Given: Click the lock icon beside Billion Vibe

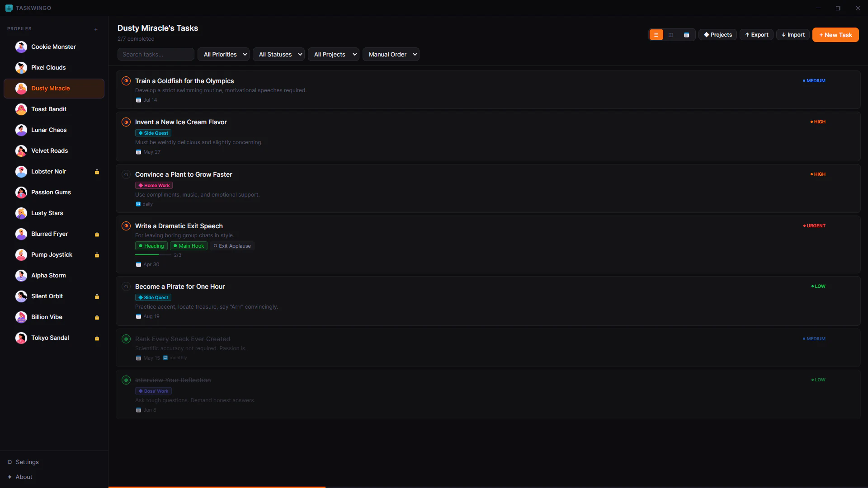Looking at the screenshot, I should 97,317.
